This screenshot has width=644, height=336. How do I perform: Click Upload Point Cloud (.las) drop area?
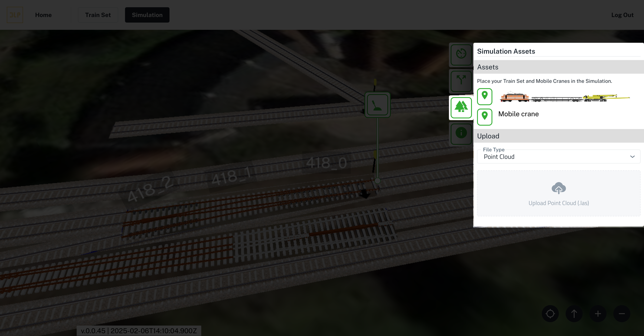[x=559, y=193]
